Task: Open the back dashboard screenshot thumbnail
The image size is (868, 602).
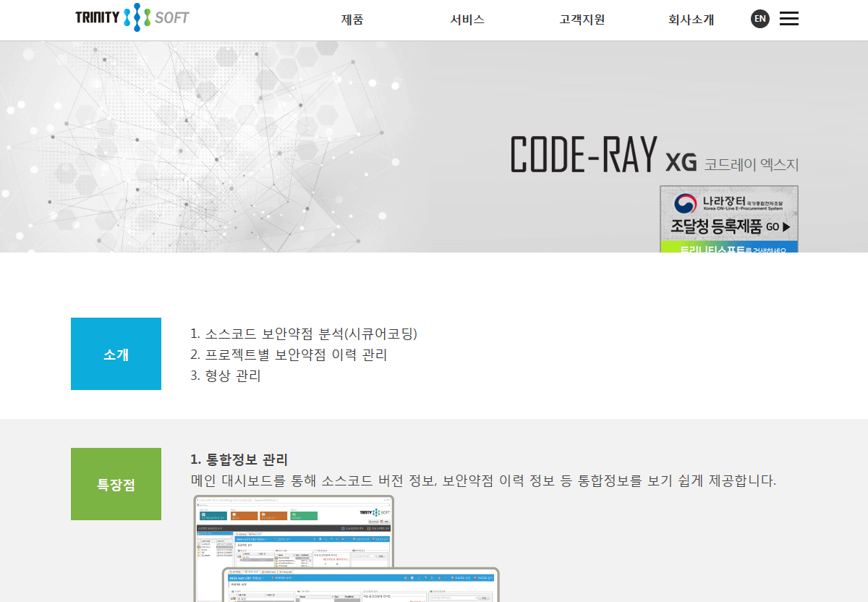Action: 294,532
